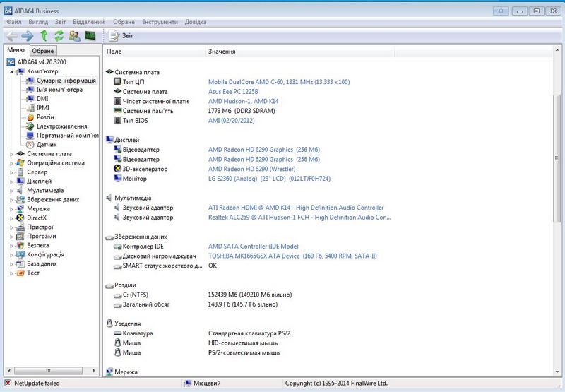Click the green Refresh arrows toolbar icon

pos(59,35)
